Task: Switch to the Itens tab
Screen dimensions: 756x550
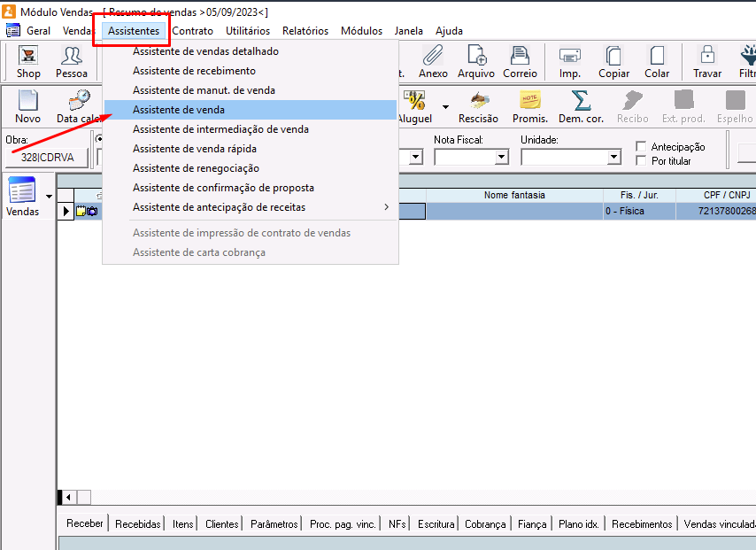Action: (182, 524)
